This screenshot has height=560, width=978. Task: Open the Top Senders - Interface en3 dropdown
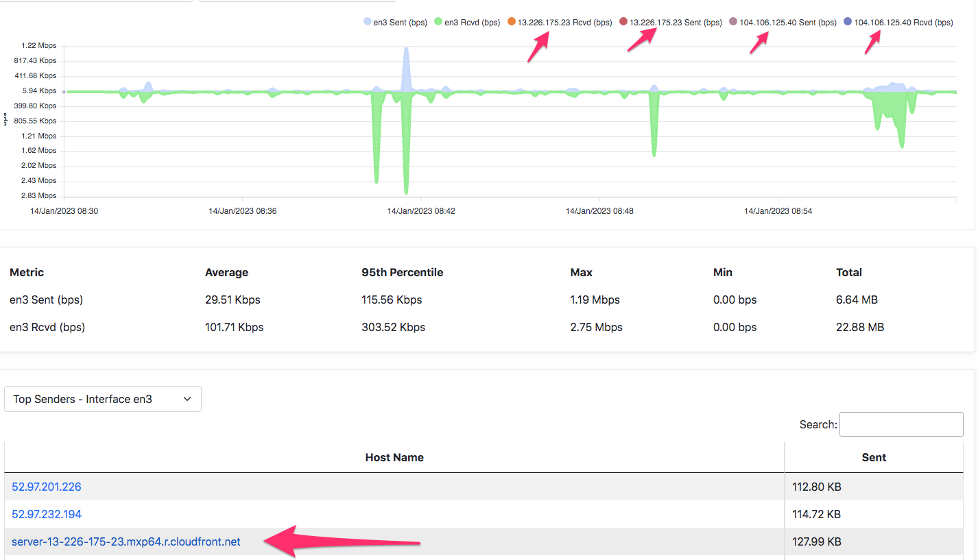coord(102,398)
